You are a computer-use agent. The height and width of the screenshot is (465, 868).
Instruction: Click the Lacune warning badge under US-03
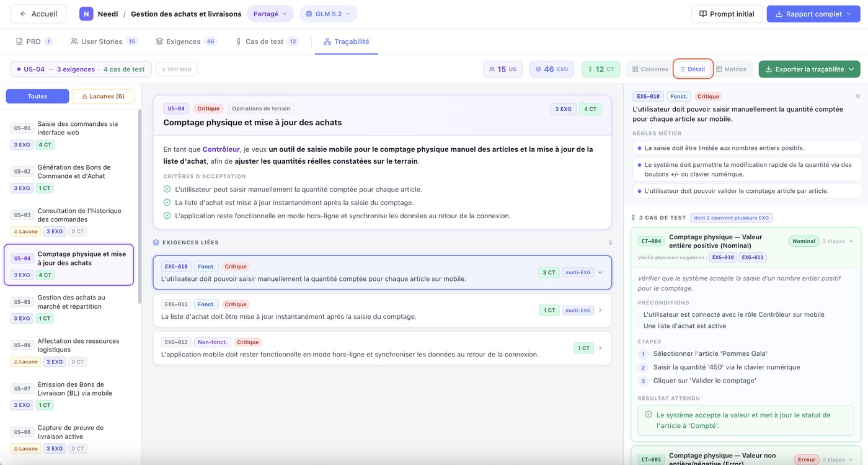[x=25, y=232]
